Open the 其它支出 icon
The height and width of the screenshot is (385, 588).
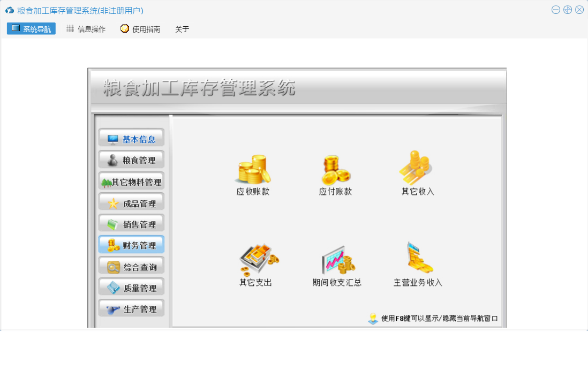[x=259, y=259]
